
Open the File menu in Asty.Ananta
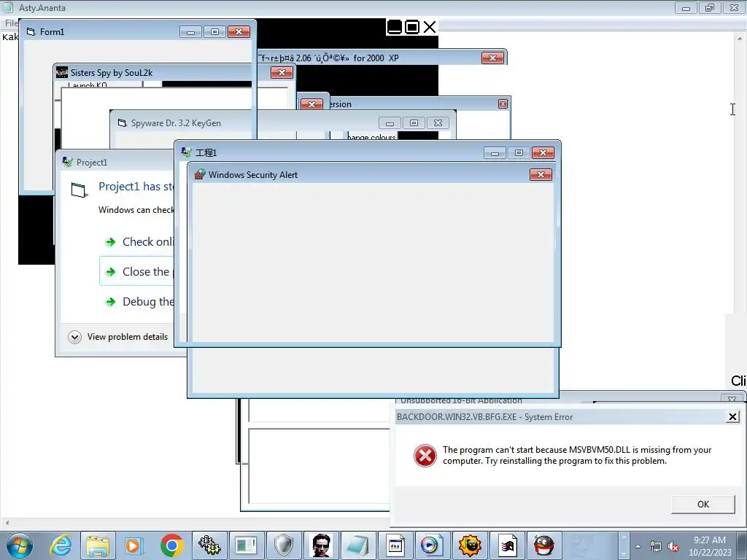point(10,23)
